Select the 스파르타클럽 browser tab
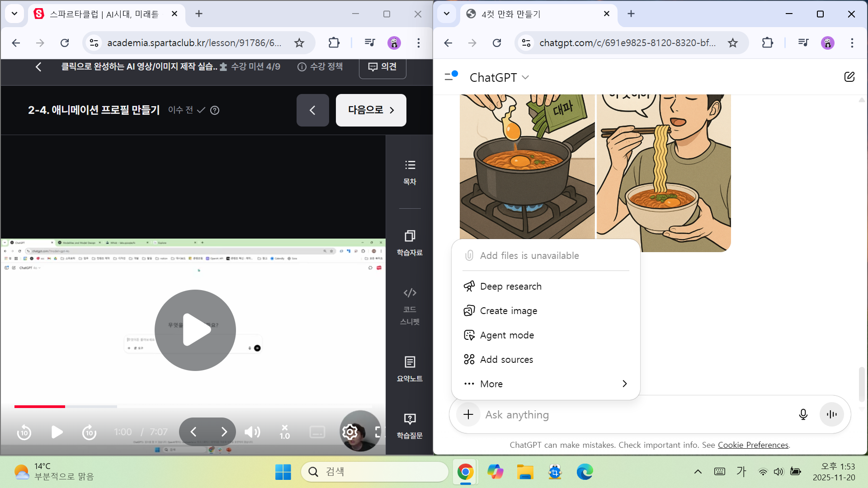The image size is (868, 488). tap(107, 14)
